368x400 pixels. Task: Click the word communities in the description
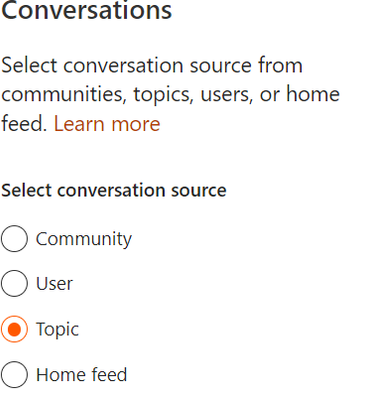click(64, 94)
